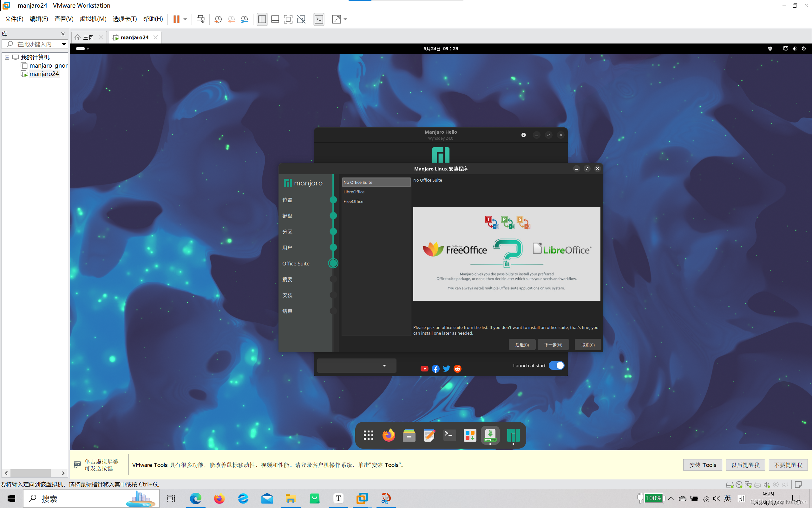Open the Twitter link icon in Manjaro Hello

[447, 369]
